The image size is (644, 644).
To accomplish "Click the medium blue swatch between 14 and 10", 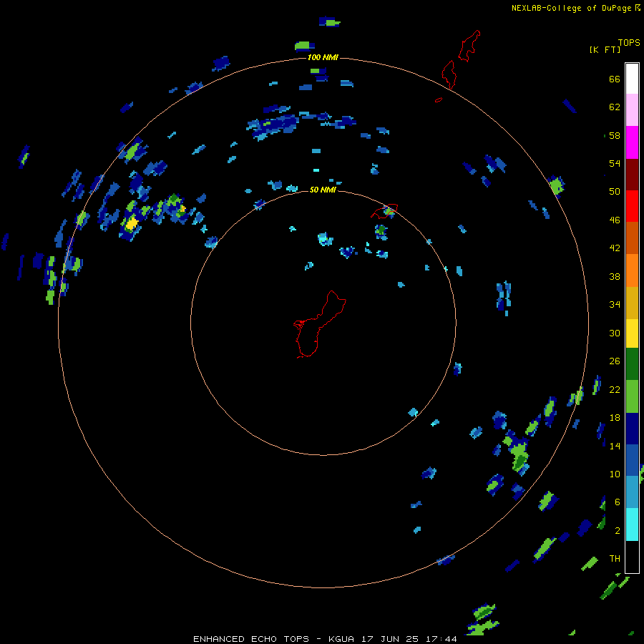I will [x=632, y=460].
